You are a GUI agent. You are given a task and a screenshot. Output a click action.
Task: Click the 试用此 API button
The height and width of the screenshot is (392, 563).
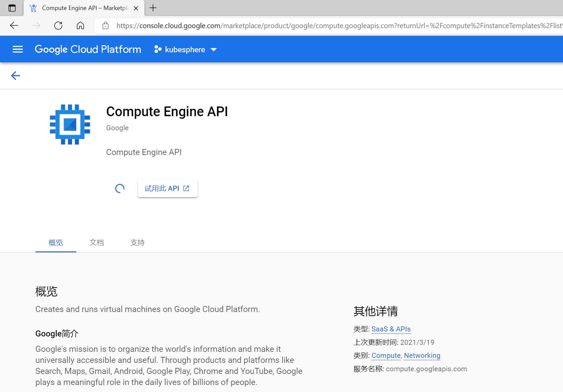tap(167, 188)
